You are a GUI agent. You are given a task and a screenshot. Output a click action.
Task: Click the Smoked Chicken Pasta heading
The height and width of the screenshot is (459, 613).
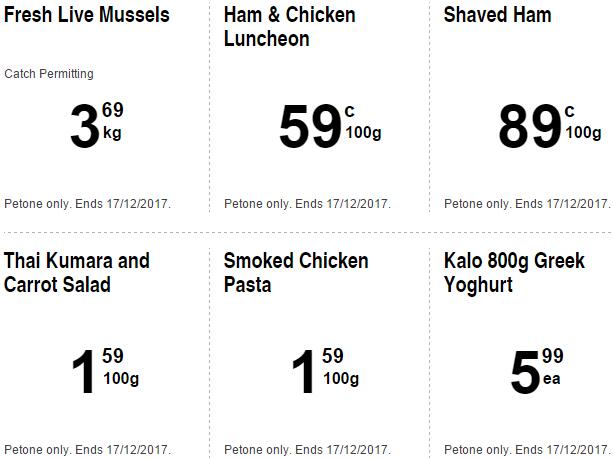pos(296,273)
